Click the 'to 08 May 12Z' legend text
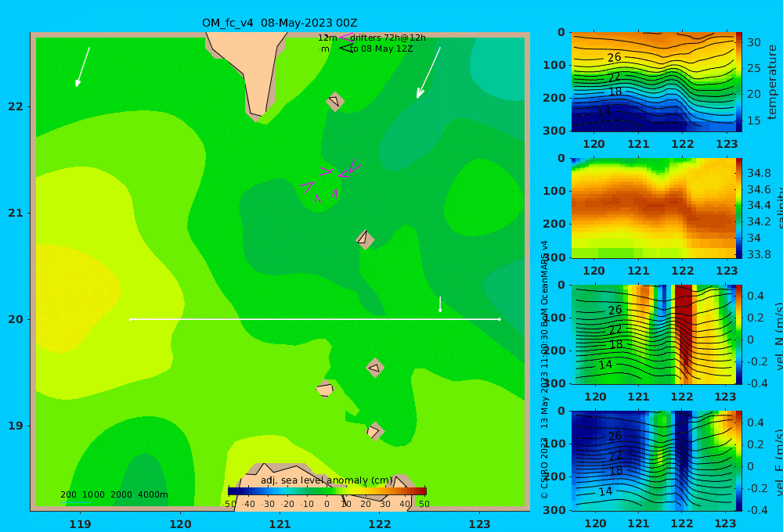783x532 pixels. [x=381, y=49]
